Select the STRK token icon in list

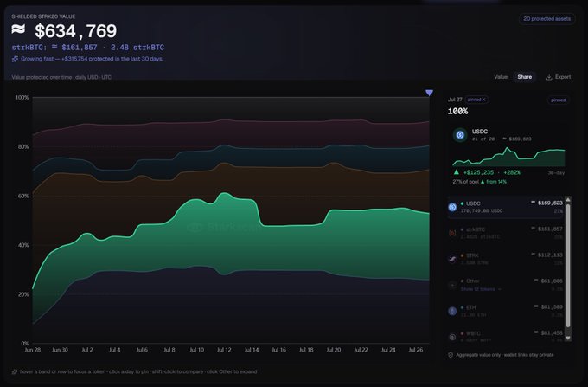[452, 259]
